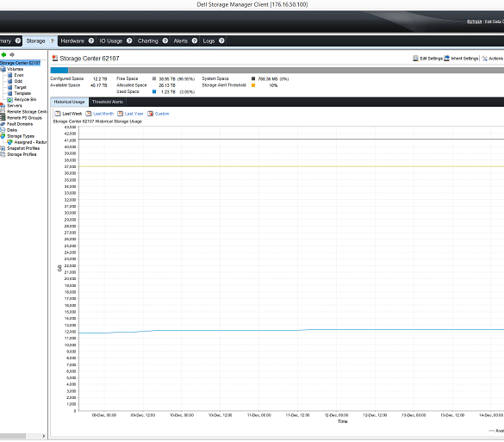Click the blue Used Space swatch
Image resolution: width=504 pixels, height=442 pixels.
tap(154, 92)
